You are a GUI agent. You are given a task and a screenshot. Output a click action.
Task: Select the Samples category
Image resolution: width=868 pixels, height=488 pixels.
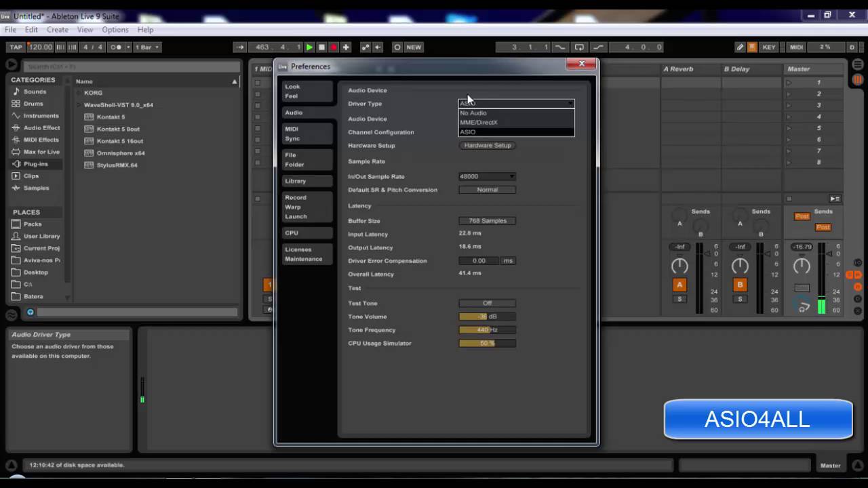[x=36, y=188]
